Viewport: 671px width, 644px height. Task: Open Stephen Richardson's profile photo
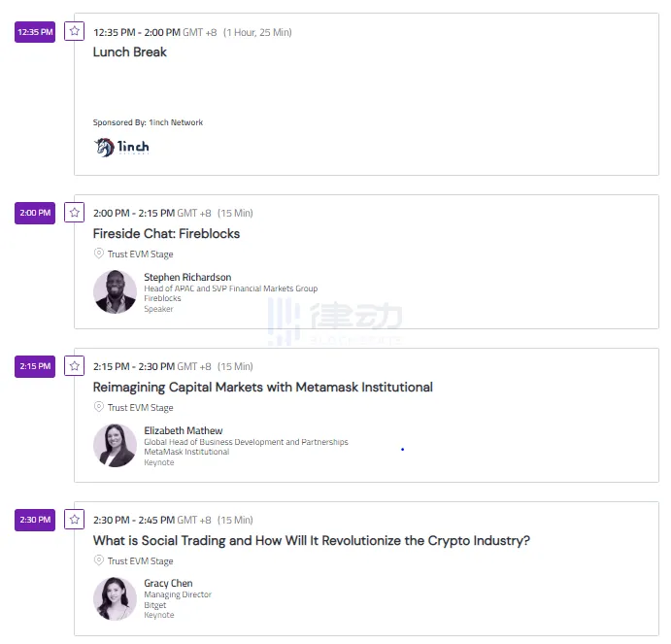[115, 291]
